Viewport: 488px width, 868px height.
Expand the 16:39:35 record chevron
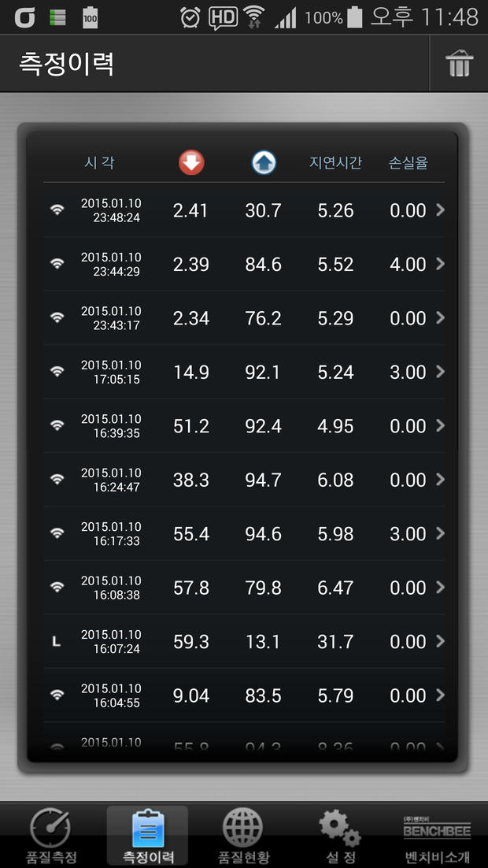pos(441,425)
